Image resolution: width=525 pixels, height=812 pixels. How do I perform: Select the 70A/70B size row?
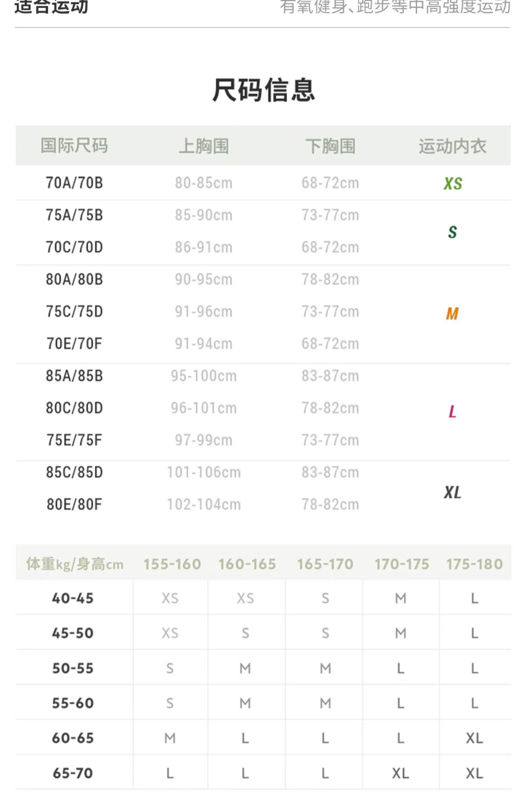74,183
